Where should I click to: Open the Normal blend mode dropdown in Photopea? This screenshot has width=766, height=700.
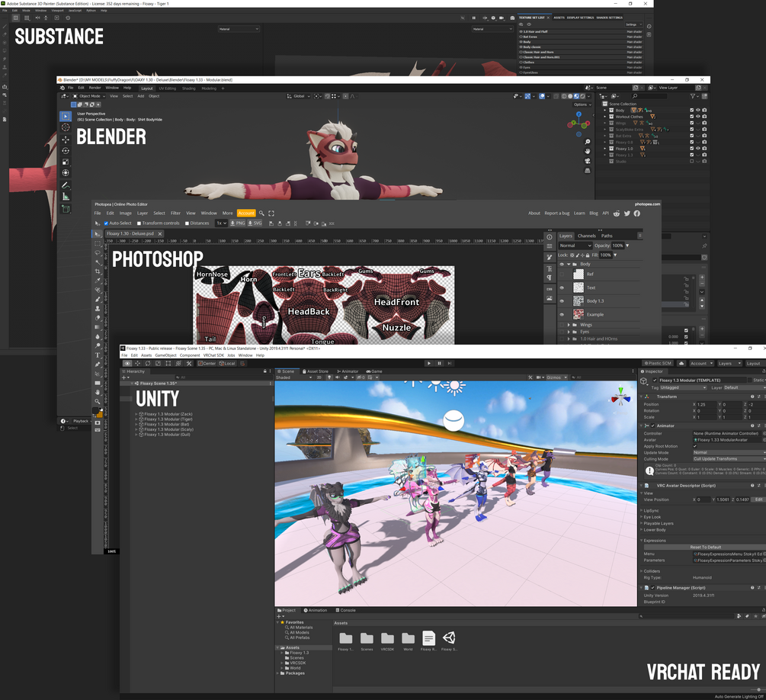(x=575, y=246)
